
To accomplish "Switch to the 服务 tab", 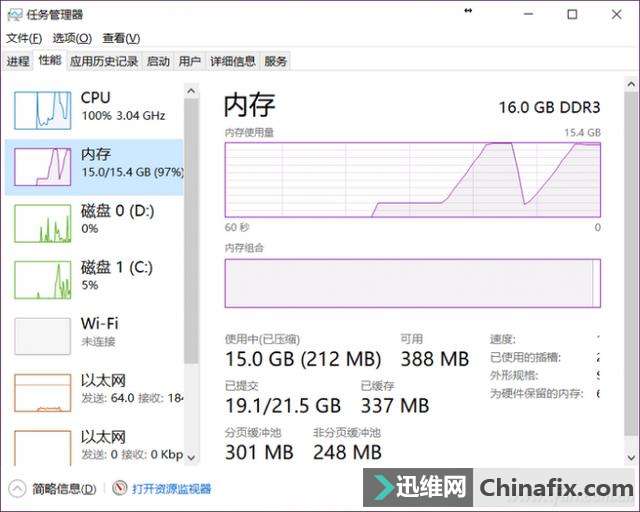I will point(276,62).
